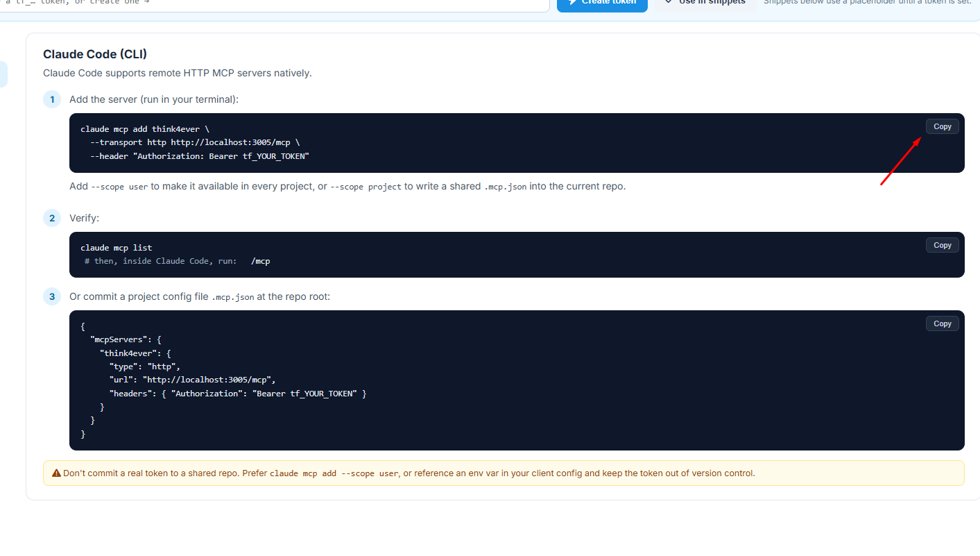The width and height of the screenshot is (980, 556).
Task: Click "Claude Code supports remote HTTP MCP servers natively"
Action: pyautogui.click(x=178, y=73)
